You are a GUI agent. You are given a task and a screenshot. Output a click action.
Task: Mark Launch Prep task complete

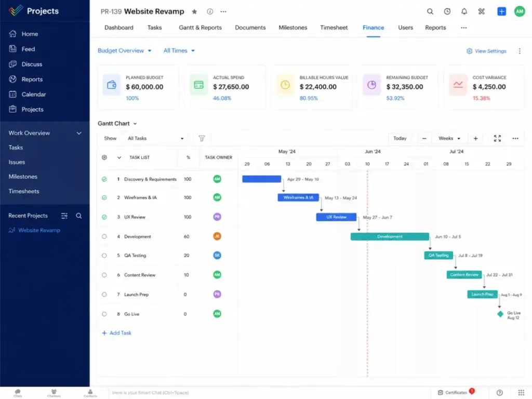(x=104, y=295)
